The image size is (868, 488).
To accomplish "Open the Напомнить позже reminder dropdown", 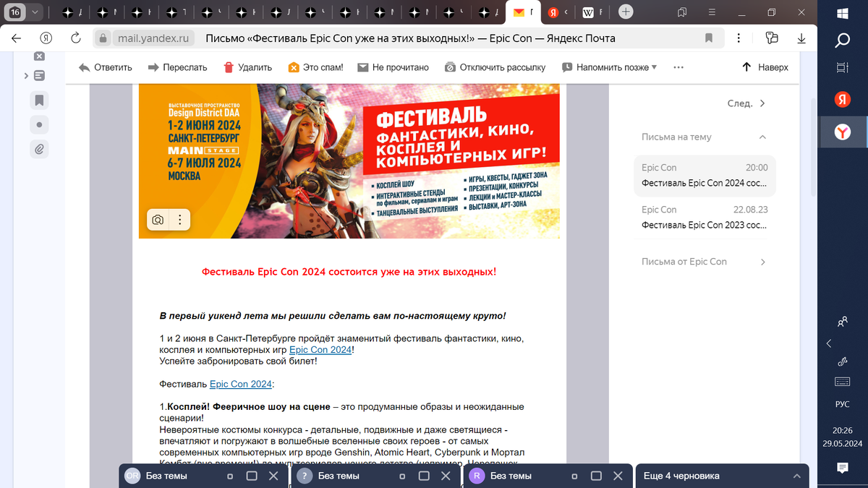I will click(x=609, y=67).
